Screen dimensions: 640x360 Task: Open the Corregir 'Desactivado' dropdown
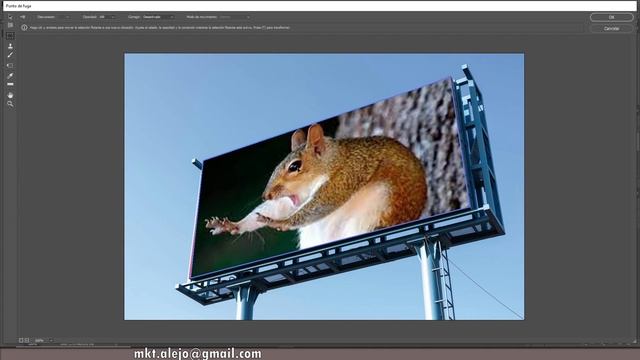click(158, 17)
